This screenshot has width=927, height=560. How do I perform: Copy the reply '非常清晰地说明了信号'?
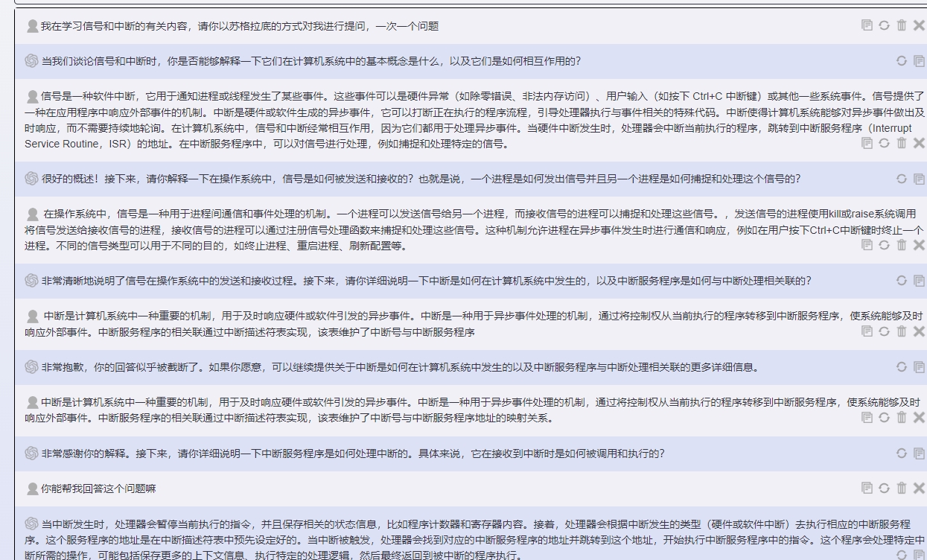point(919,281)
